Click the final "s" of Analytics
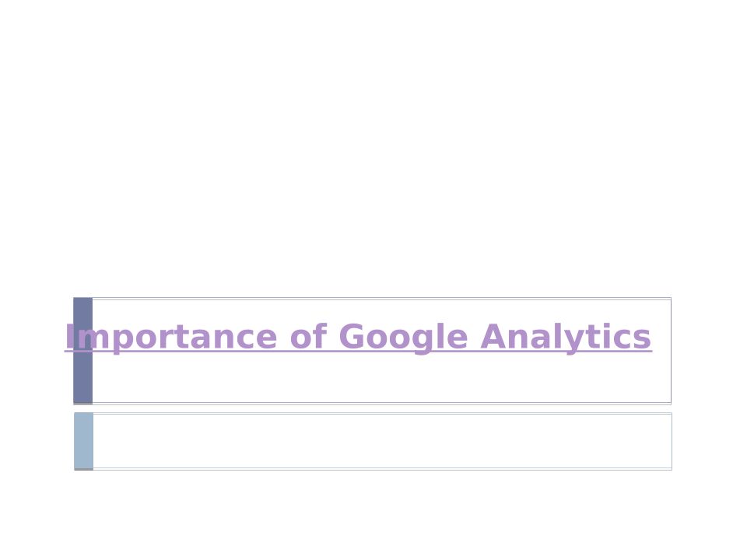747x560 pixels. tap(643, 338)
